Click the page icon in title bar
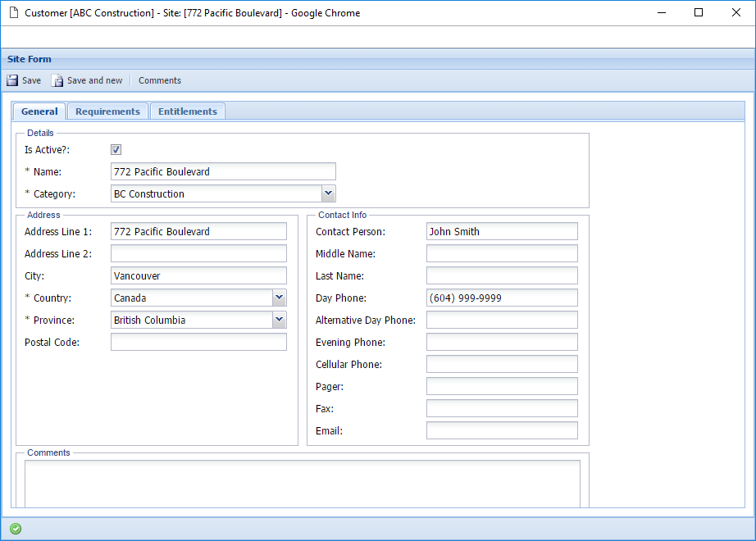The image size is (756, 541). [x=14, y=13]
